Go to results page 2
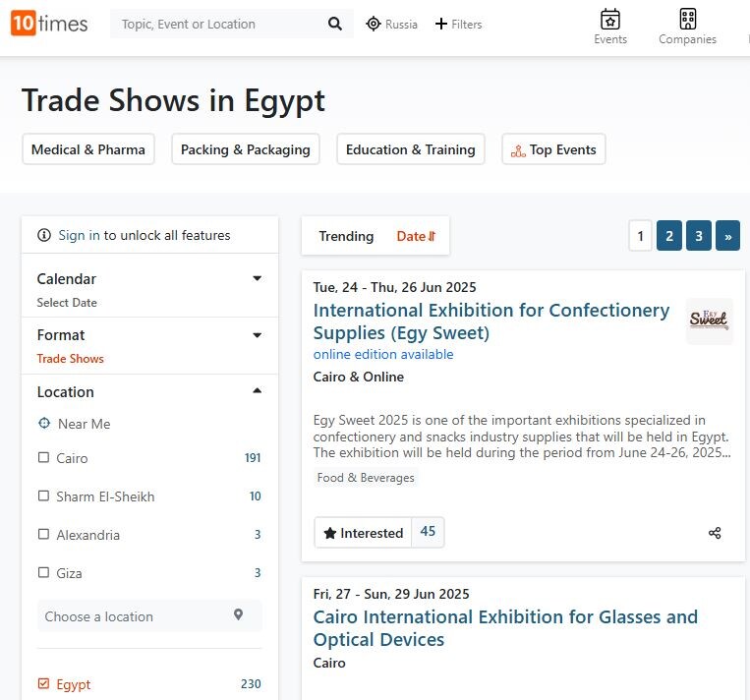This screenshot has width=750, height=700. click(x=669, y=235)
